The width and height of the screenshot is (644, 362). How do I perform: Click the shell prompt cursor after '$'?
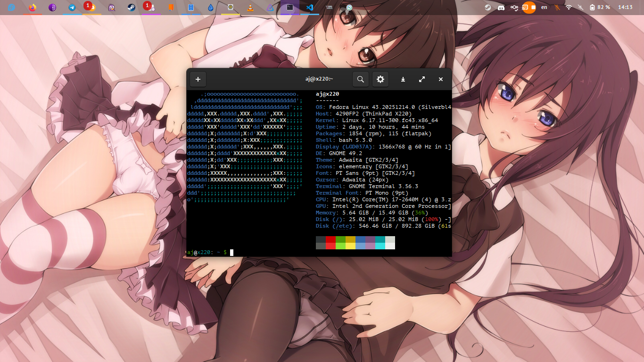click(x=232, y=252)
